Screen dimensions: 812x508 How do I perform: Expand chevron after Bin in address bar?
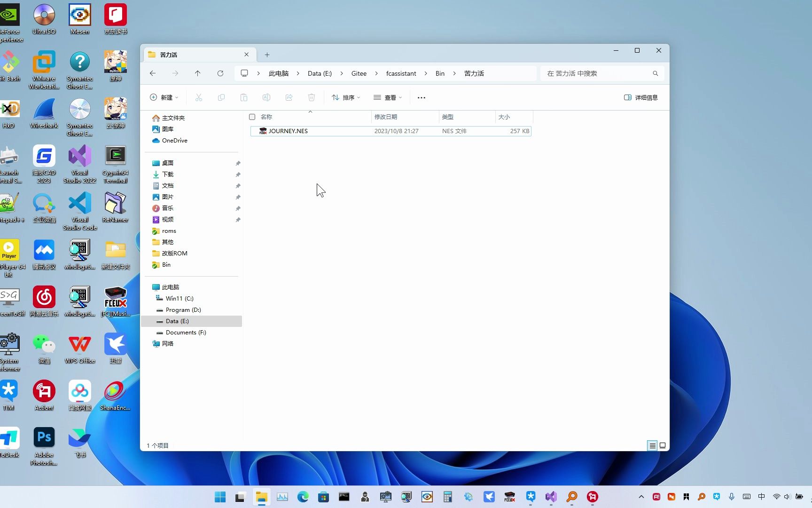454,73
